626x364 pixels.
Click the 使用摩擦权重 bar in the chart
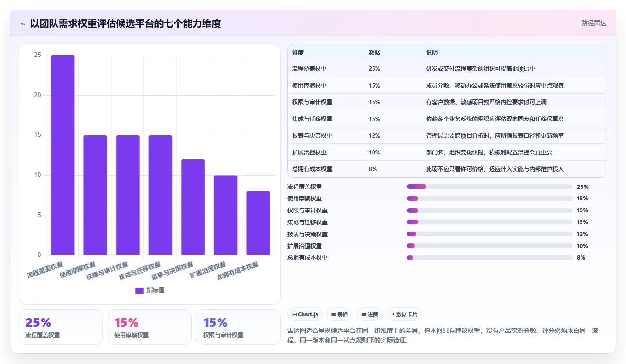pyautogui.click(x=95, y=195)
